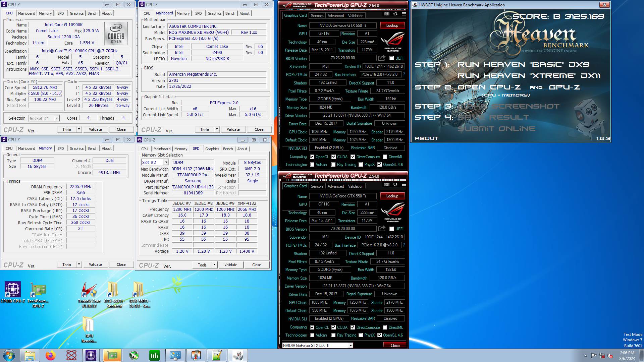Expand the Tools dropdown arrow in CPU-Z Memory window
This screenshot has height=362, width=644.
point(79,264)
